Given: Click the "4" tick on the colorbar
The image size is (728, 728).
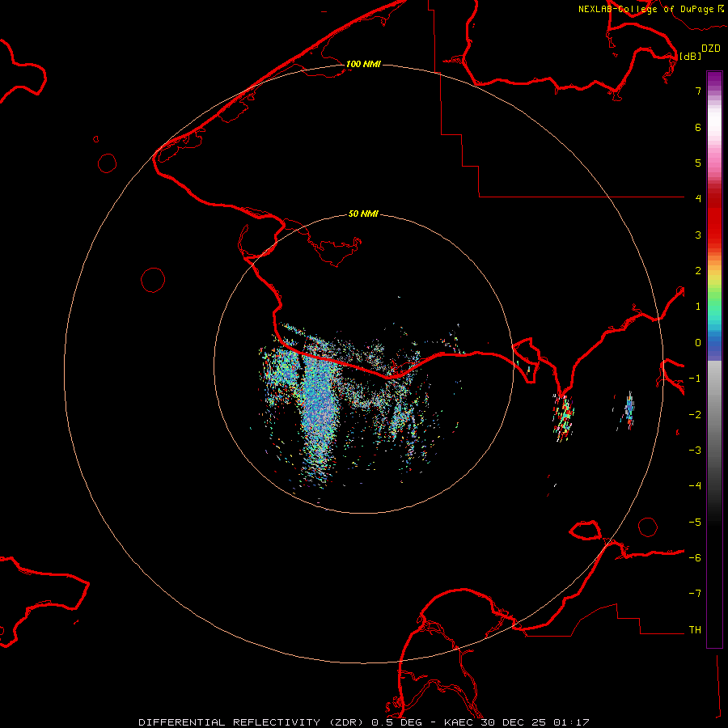Looking at the screenshot, I should pos(698,199).
